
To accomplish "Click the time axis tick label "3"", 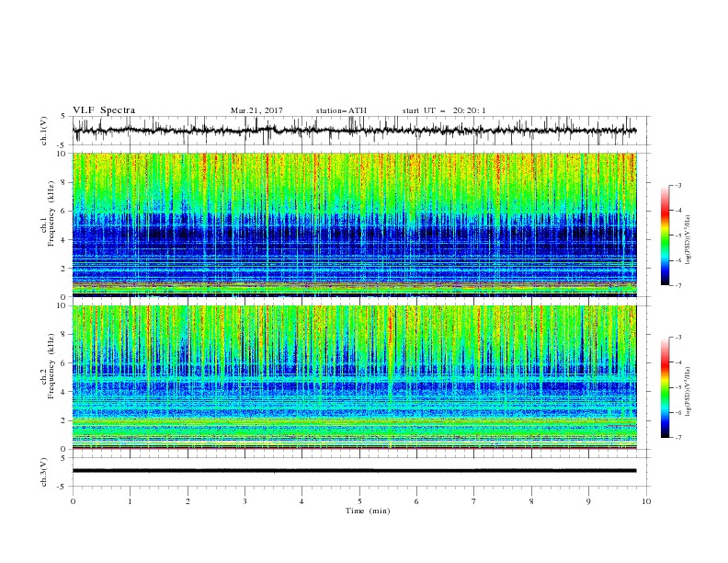I will 245,501.
